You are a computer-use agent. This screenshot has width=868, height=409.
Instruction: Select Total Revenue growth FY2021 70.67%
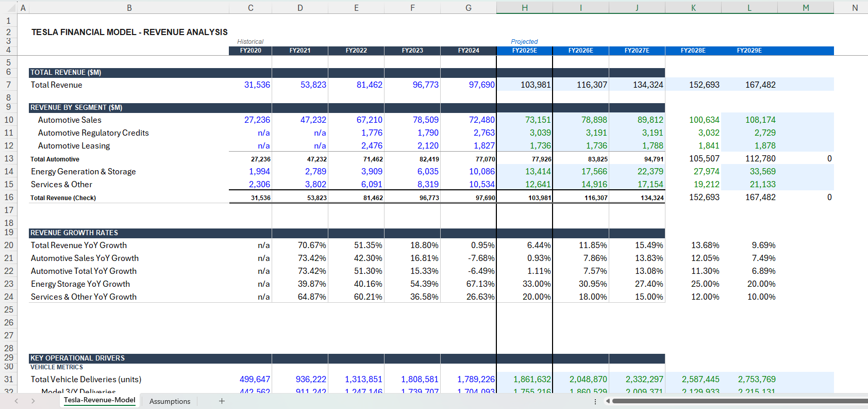[311, 245]
